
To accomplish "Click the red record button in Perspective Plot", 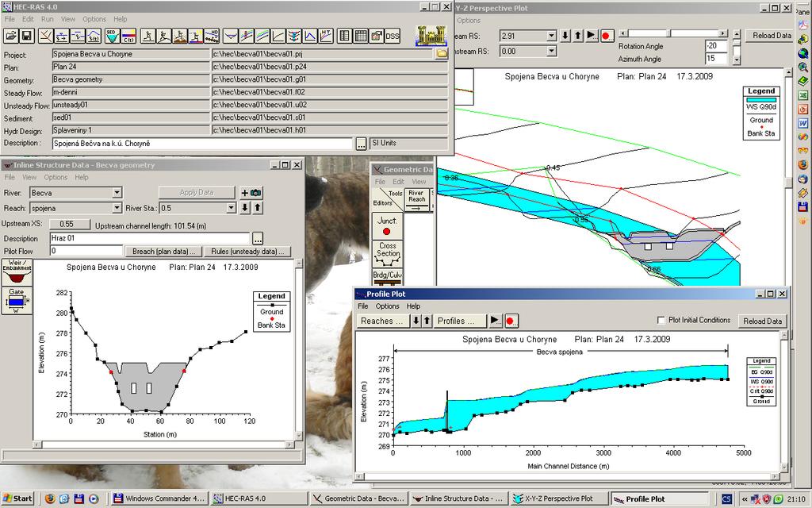I will point(607,36).
